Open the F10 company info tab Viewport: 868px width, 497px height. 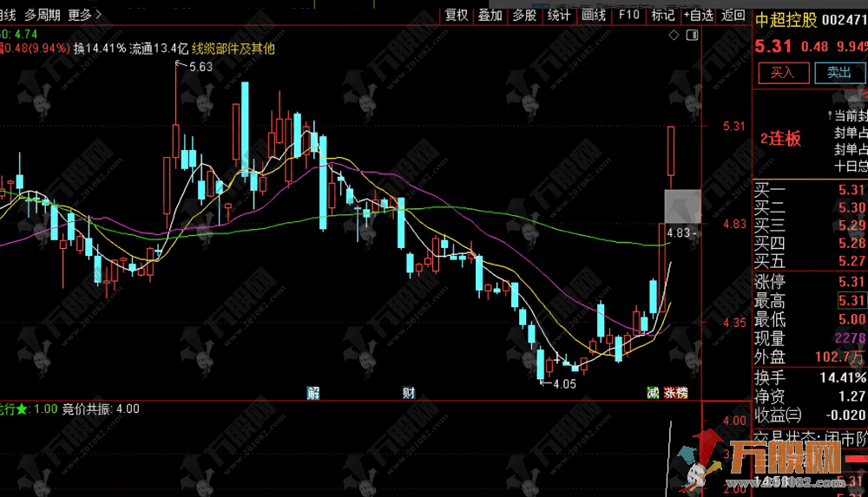[x=628, y=15]
